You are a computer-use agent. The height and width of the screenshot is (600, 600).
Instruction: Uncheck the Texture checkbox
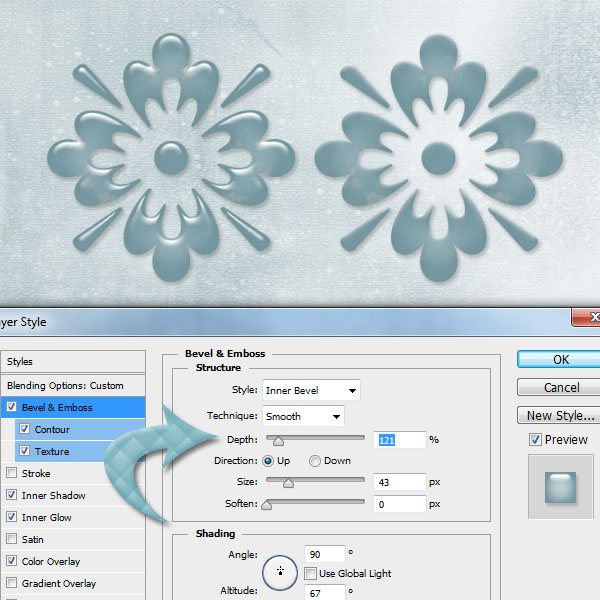pyautogui.click(x=24, y=451)
